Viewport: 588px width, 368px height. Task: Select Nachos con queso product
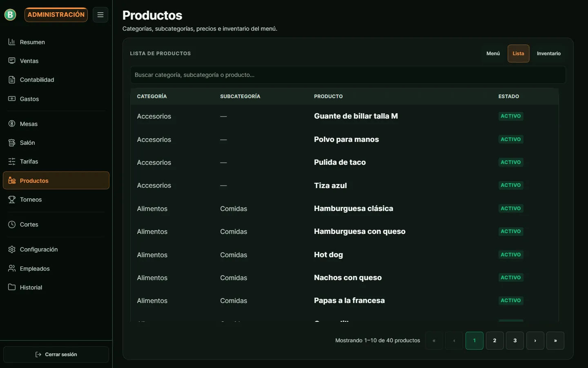click(348, 278)
